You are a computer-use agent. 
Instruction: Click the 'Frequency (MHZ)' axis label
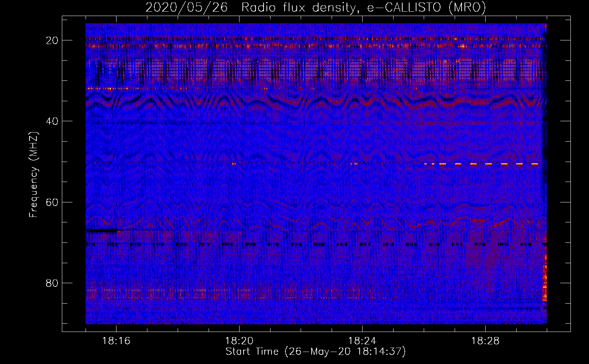tap(33, 175)
